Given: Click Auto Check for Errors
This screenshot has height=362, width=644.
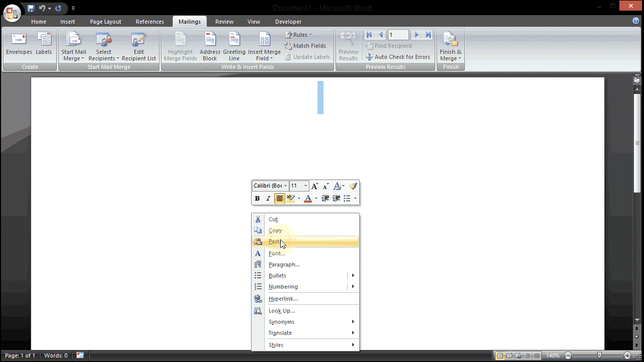Looking at the screenshot, I should coord(397,57).
